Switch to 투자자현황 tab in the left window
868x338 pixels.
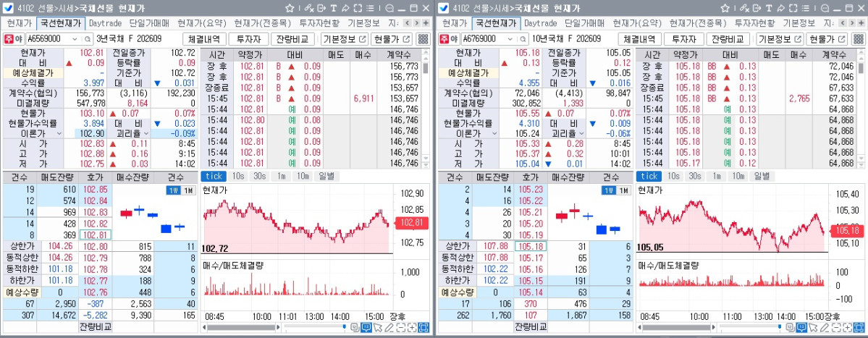319,23
